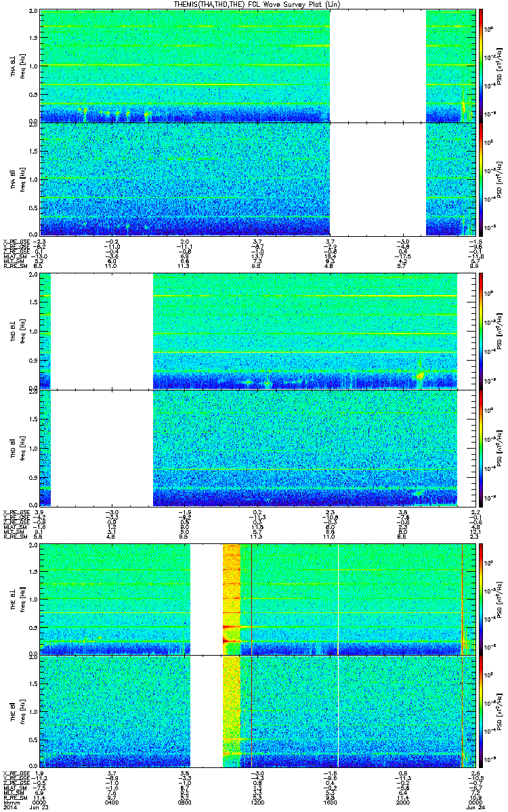
Task: Click the 0400 time tick label
Action: [112, 802]
